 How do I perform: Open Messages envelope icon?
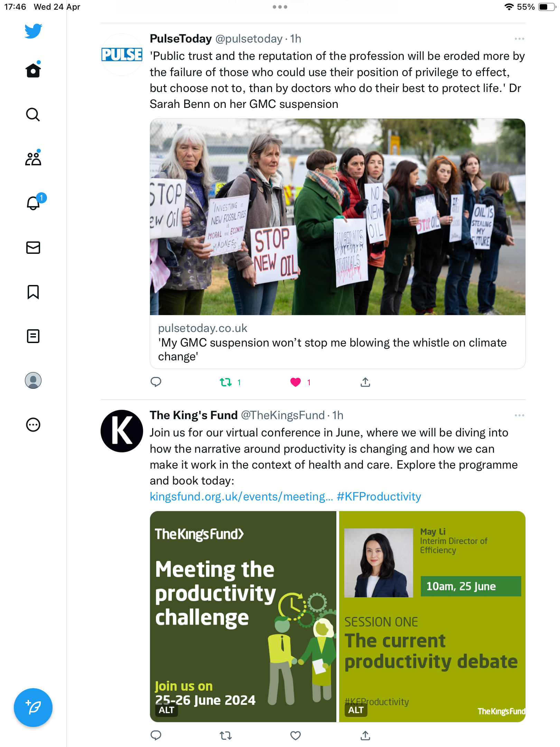point(33,248)
